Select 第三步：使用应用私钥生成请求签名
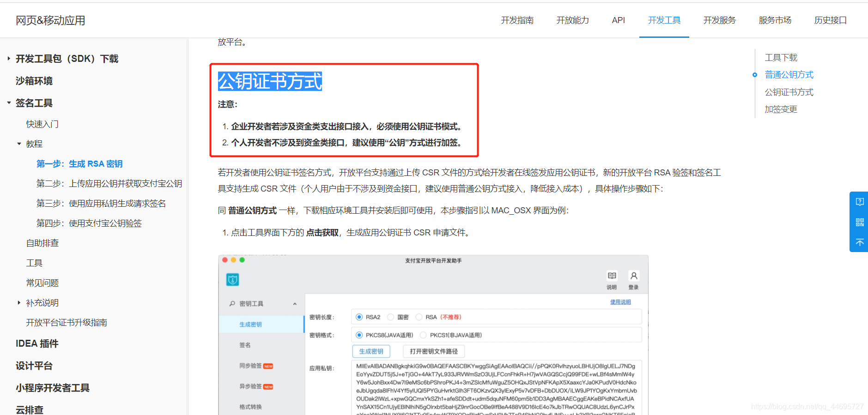 (101, 204)
